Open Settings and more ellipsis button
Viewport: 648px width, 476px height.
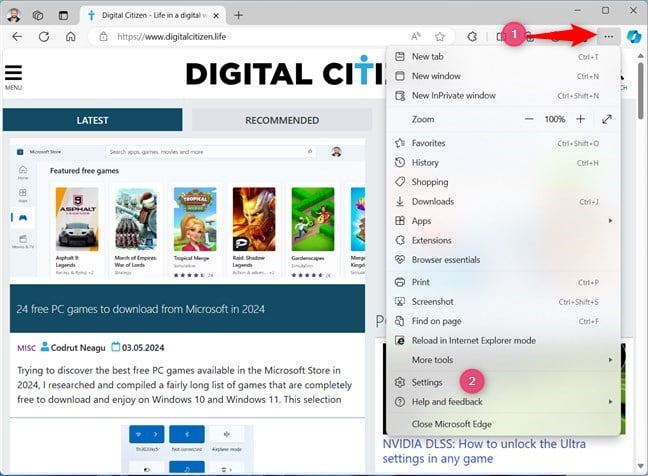608,37
